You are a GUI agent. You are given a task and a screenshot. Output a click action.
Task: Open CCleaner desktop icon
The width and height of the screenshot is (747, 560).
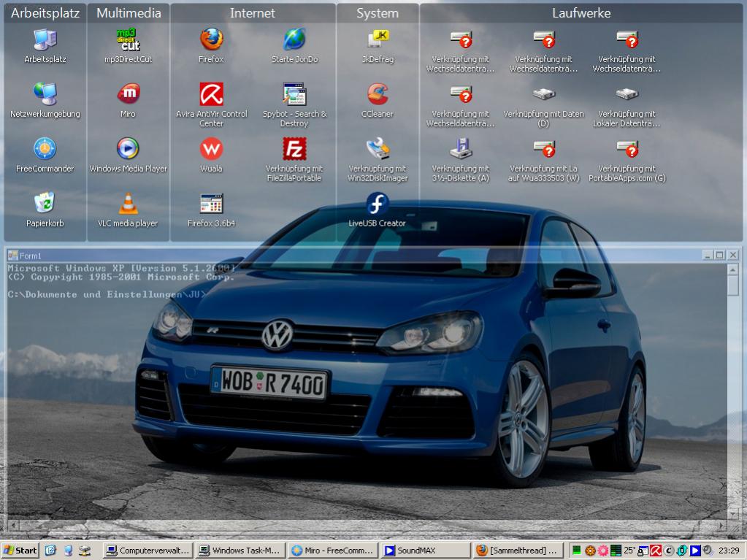[x=377, y=94]
